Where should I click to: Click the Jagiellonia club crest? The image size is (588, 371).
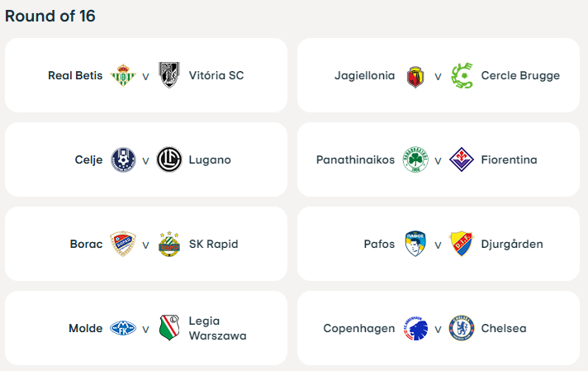[x=415, y=77]
